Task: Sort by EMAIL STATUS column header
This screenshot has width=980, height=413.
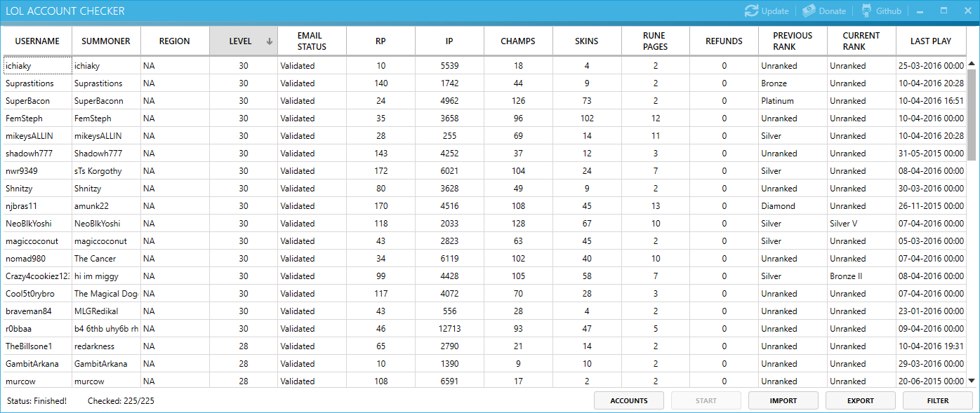Action: [x=312, y=41]
